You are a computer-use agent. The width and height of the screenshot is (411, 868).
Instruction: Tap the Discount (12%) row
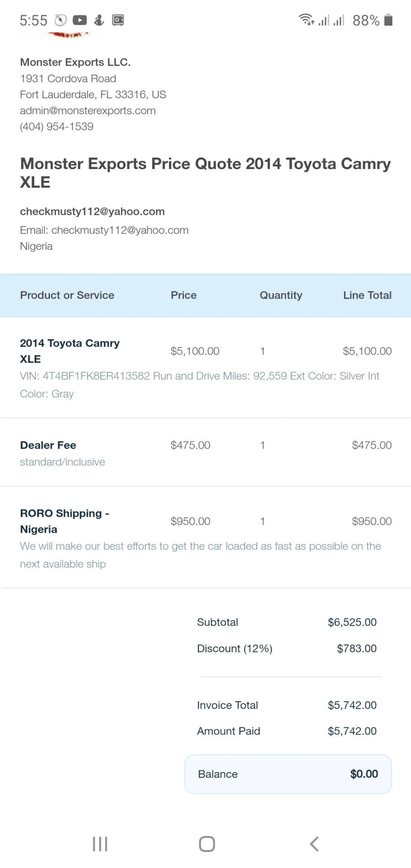287,649
